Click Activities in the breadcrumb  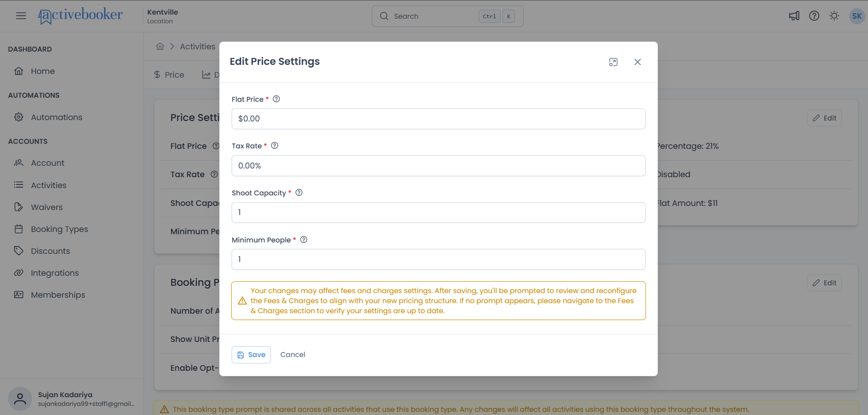click(x=197, y=47)
